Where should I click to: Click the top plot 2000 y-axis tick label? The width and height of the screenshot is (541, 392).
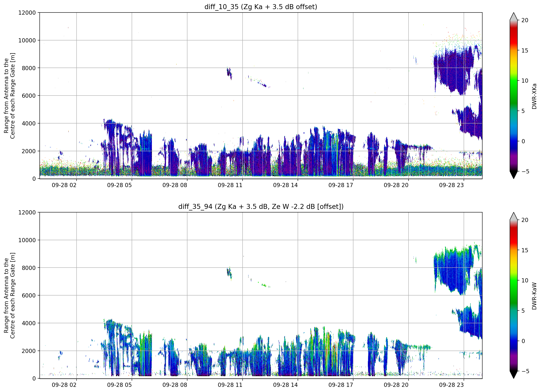point(29,151)
